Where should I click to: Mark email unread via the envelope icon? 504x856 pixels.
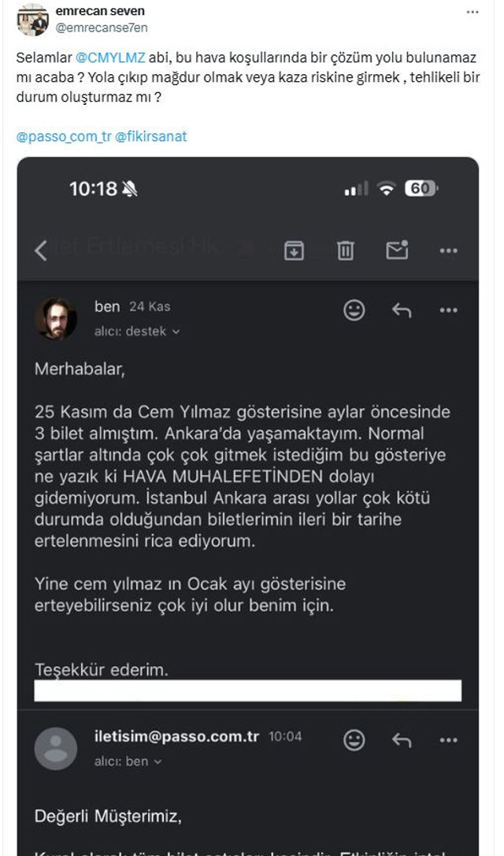[396, 250]
